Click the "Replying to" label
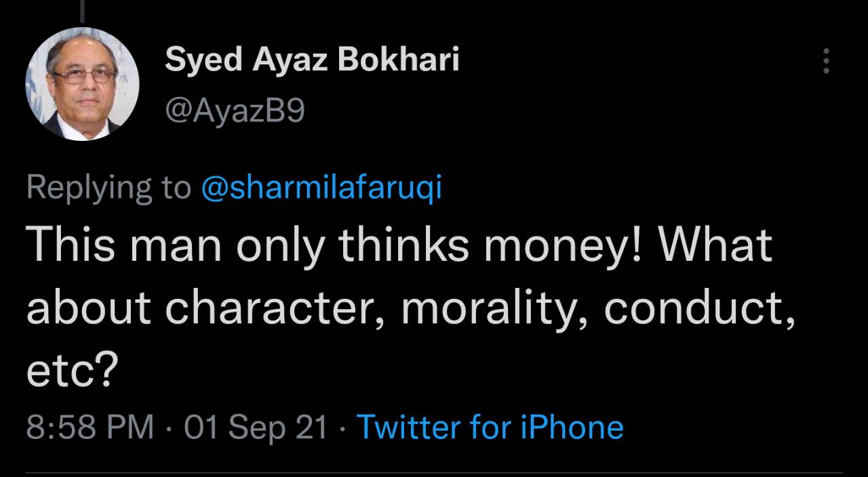The image size is (868, 477). point(108,188)
